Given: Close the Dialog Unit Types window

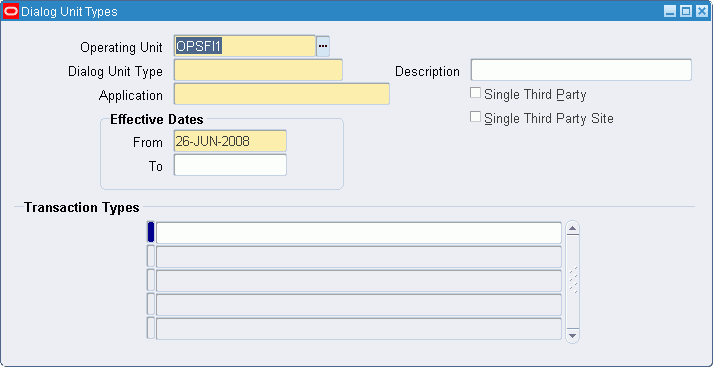Looking at the screenshot, I should pyautogui.click(x=702, y=11).
